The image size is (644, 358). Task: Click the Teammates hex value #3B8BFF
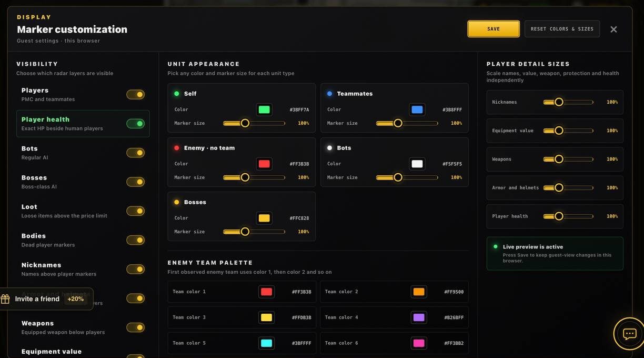click(x=452, y=110)
